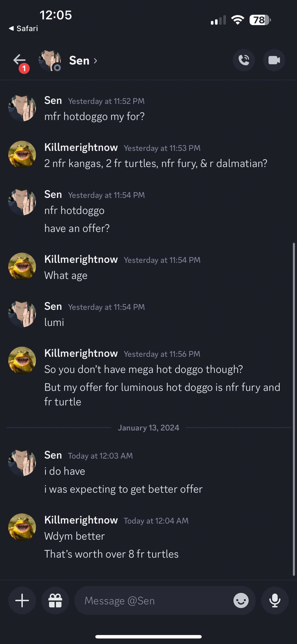Tap Sen's avatar in the chat header
The image size is (297, 644).
click(x=49, y=60)
